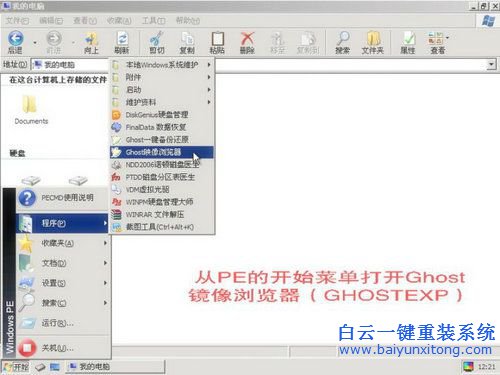Choose 运行(R)... from the start menu

pos(63,323)
